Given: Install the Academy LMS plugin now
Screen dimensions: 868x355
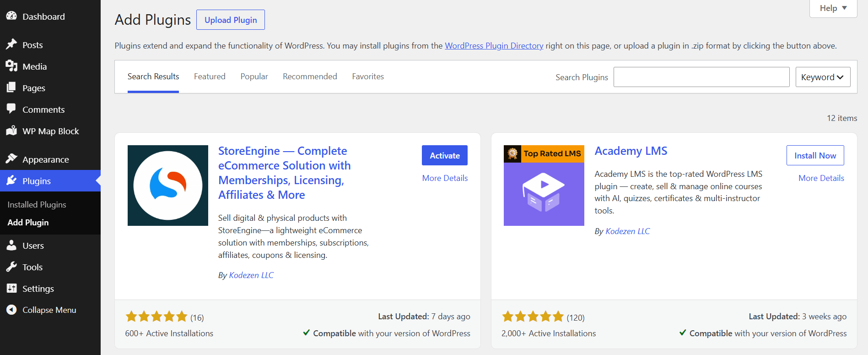Looking at the screenshot, I should tap(815, 155).
